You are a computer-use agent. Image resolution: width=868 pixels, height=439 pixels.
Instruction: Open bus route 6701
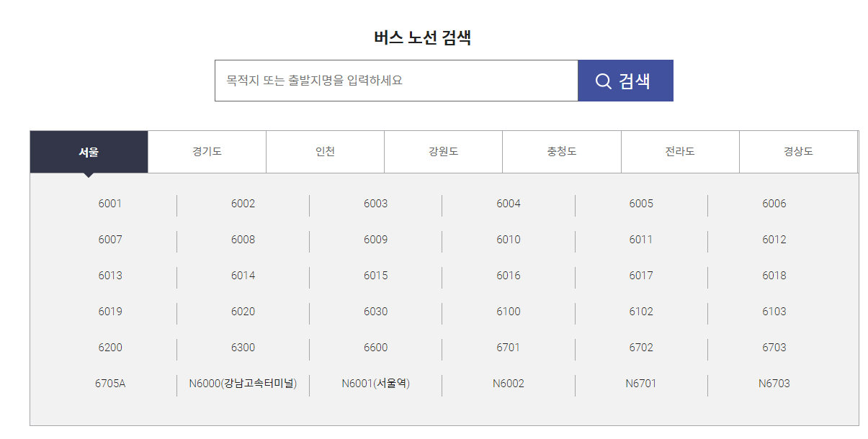point(509,348)
